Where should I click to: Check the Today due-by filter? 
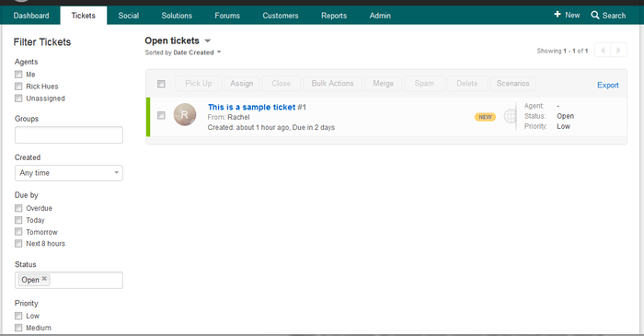point(18,220)
